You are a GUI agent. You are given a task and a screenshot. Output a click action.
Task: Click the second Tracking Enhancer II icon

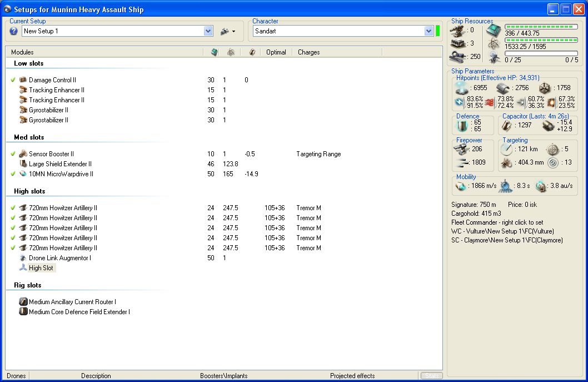point(23,100)
